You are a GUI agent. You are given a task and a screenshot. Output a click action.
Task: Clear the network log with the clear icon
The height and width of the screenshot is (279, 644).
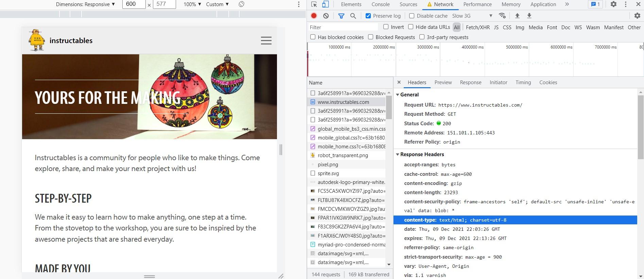(x=326, y=16)
